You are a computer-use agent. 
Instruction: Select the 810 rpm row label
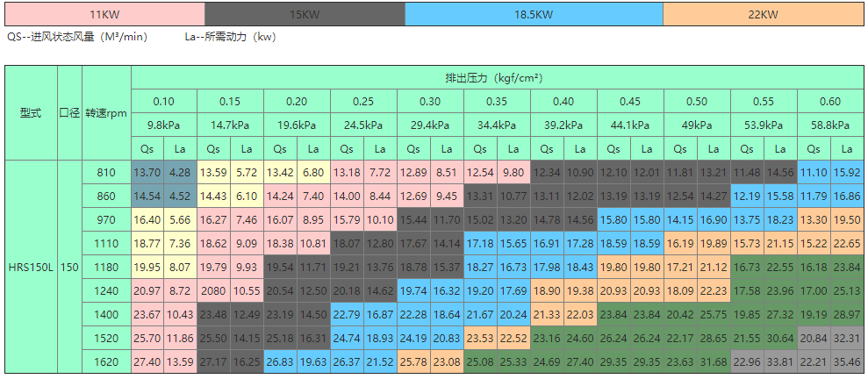pyautogui.click(x=106, y=172)
